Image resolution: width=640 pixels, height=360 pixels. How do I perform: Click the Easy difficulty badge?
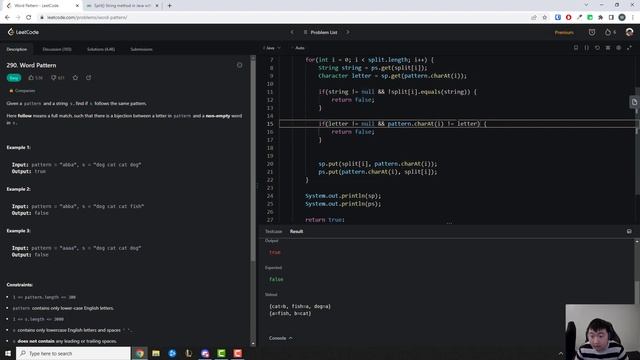click(14, 78)
